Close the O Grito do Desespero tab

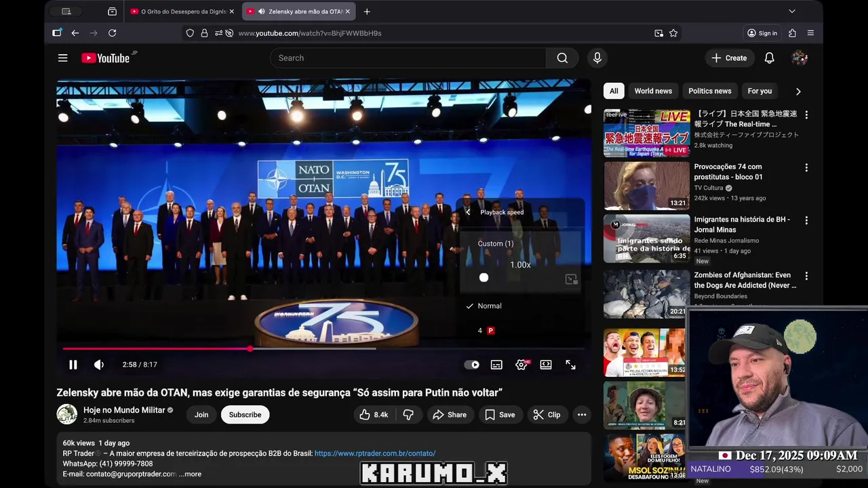click(231, 12)
